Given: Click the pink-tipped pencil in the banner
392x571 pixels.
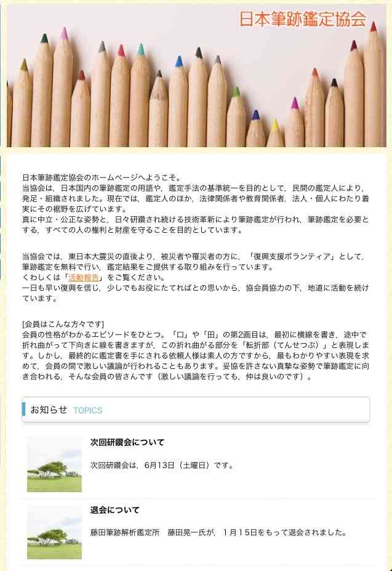Looking at the screenshot, I should click(63, 87).
